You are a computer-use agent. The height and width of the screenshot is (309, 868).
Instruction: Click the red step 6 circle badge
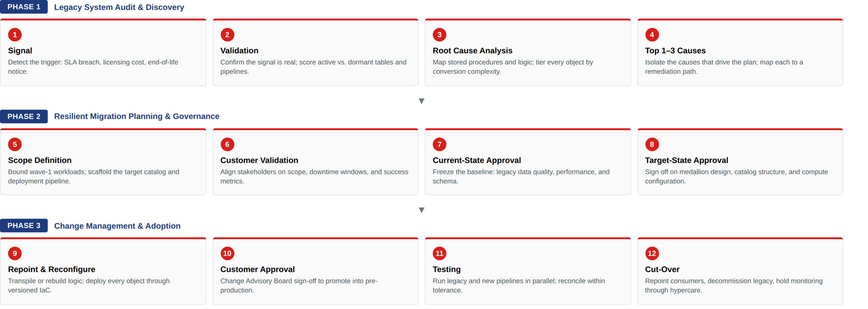click(x=227, y=144)
